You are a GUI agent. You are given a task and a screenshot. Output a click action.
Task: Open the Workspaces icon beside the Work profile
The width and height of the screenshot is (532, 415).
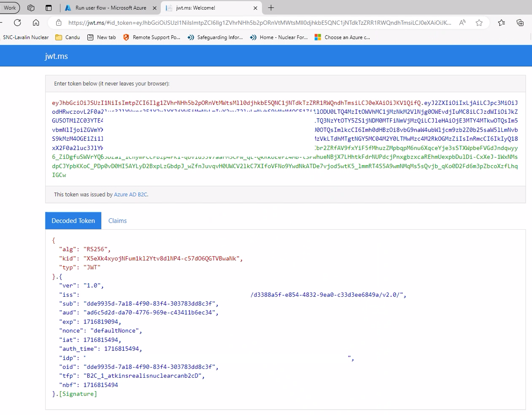click(x=31, y=8)
